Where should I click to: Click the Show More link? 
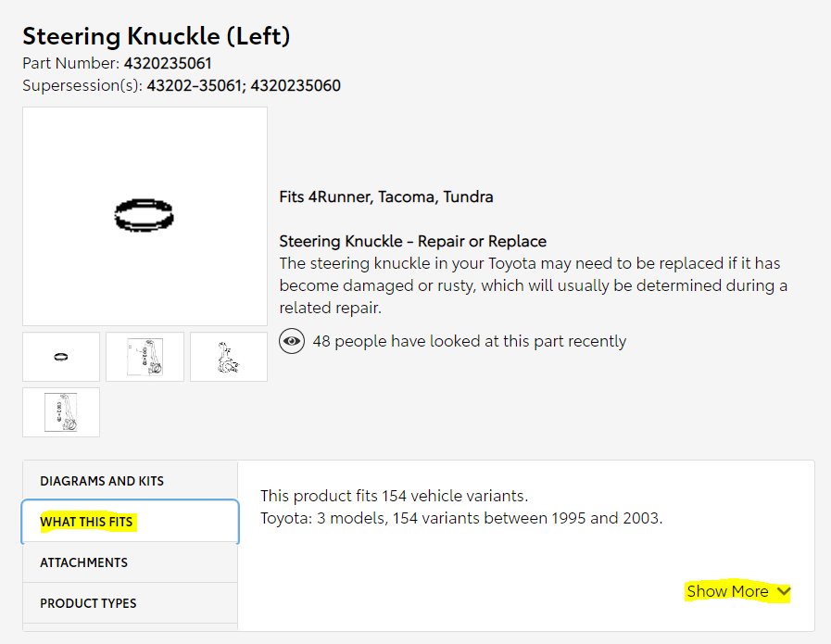point(727,591)
